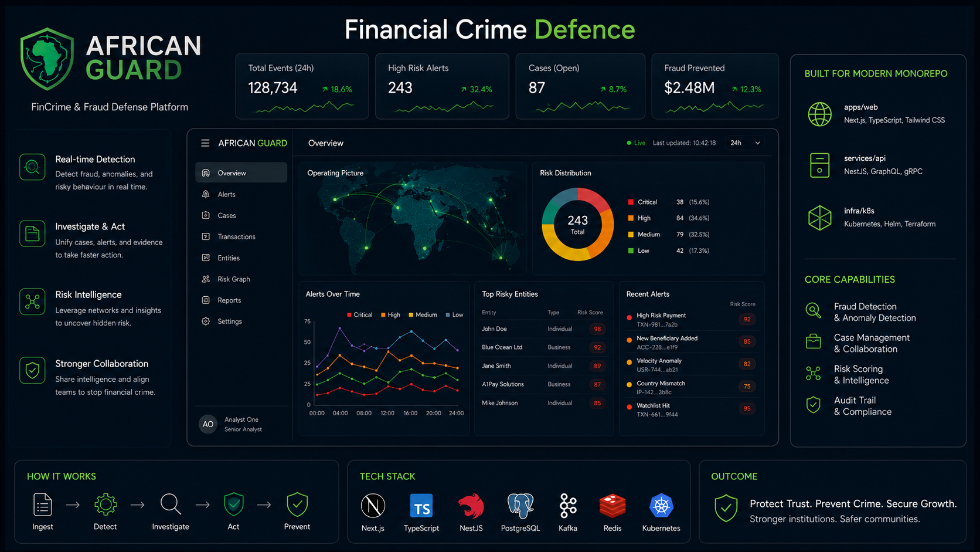Click the infra/k8s cube icon
This screenshot has width=980, height=552.
tap(819, 218)
